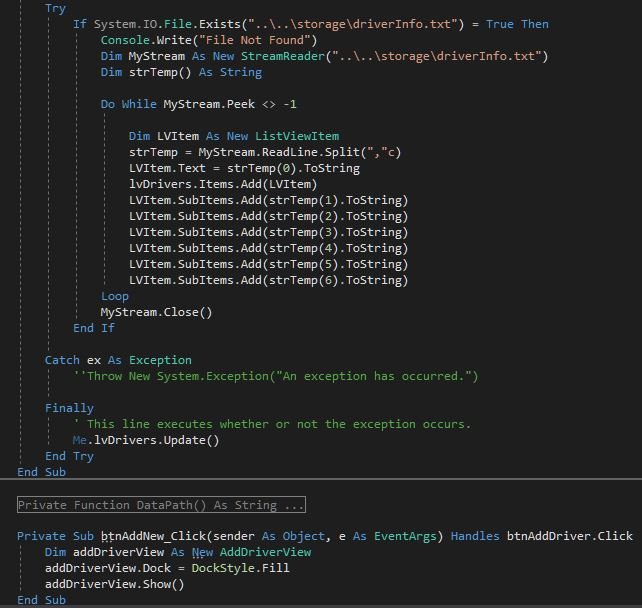Click the 'lvDrivers.Items.Add(LVItem)' line

(223, 184)
